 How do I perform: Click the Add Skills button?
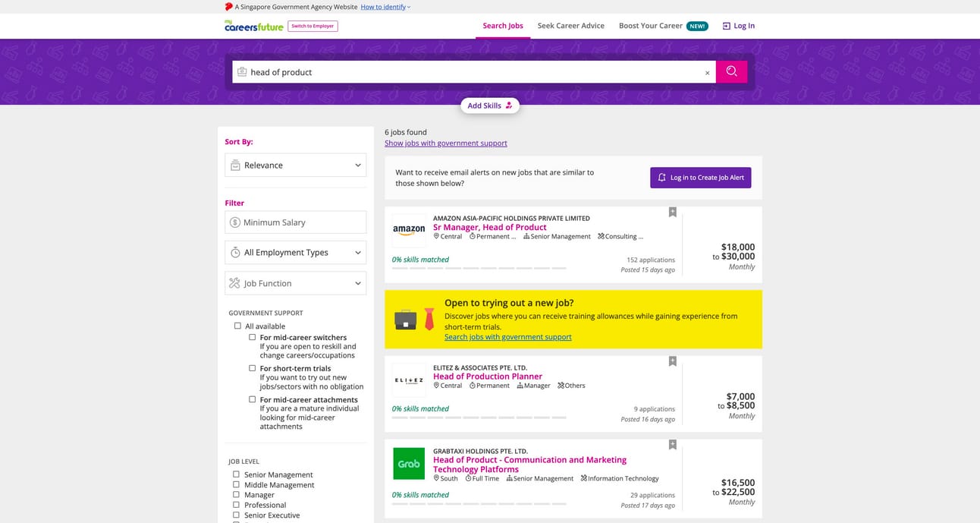[x=490, y=106]
